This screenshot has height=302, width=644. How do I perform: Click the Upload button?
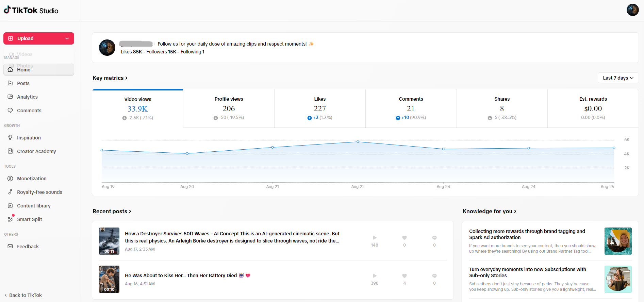tap(39, 38)
